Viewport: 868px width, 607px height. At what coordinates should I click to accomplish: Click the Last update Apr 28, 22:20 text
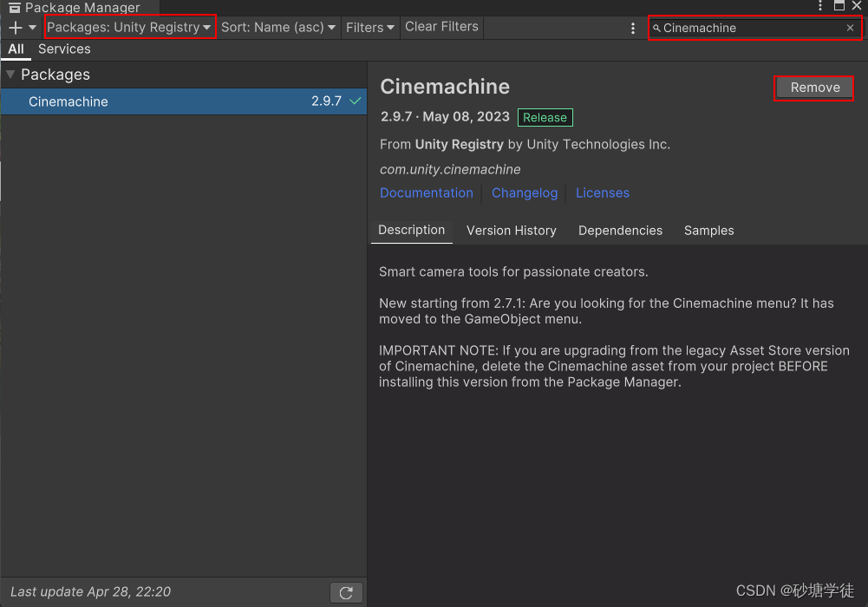(x=91, y=591)
